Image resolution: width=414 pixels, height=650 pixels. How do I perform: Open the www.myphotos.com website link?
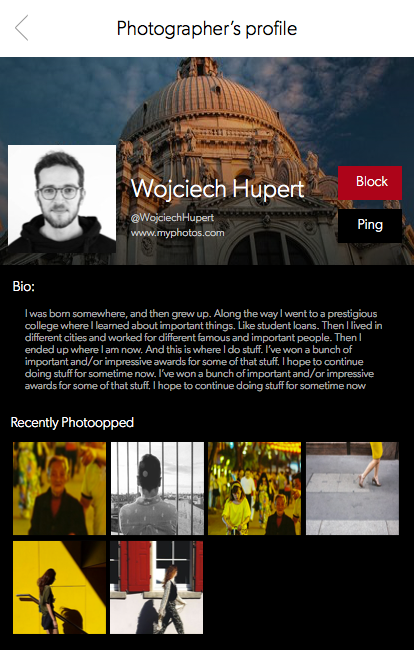177,233
